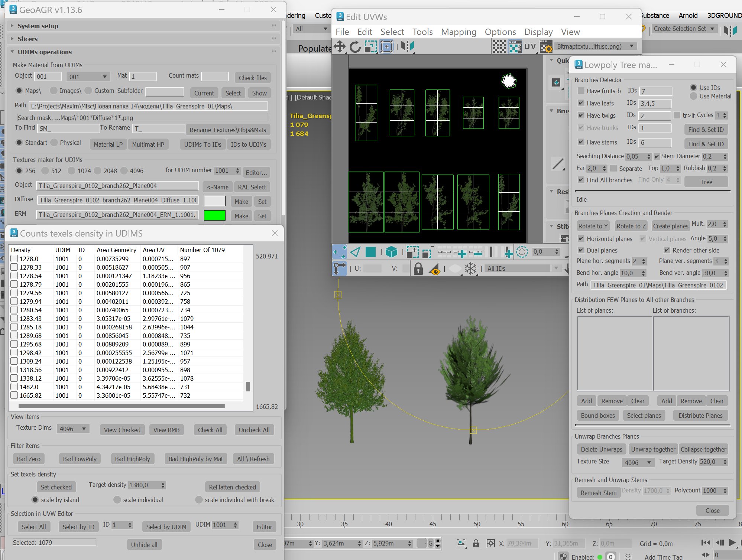This screenshot has width=742, height=560.
Task: Select the 1024 texture size radio button
Action: click(72, 171)
